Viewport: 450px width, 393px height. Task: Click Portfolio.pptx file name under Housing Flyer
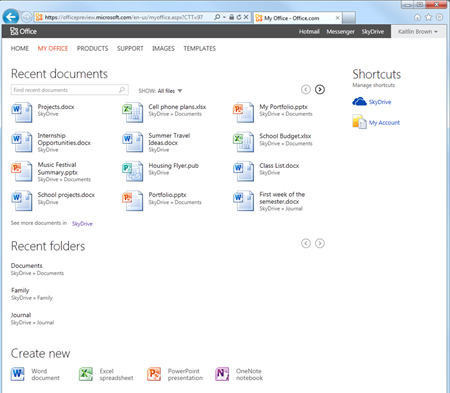pyautogui.click(x=167, y=195)
